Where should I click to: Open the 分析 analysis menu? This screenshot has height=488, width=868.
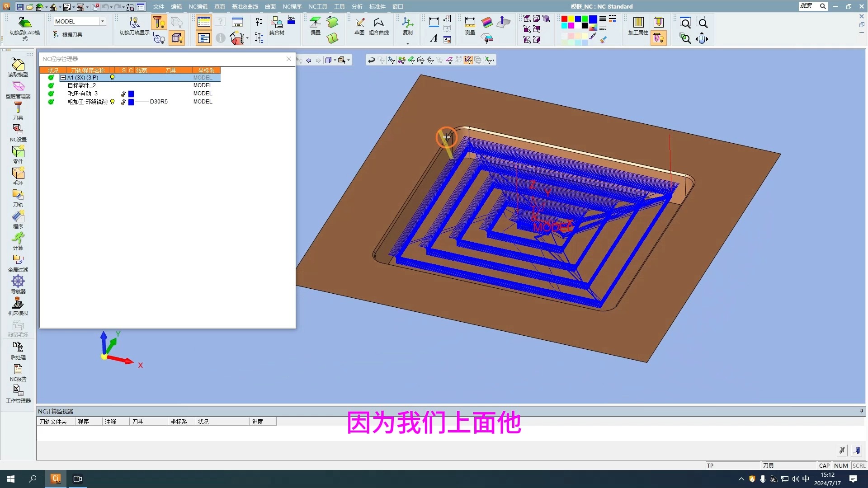[x=357, y=6]
